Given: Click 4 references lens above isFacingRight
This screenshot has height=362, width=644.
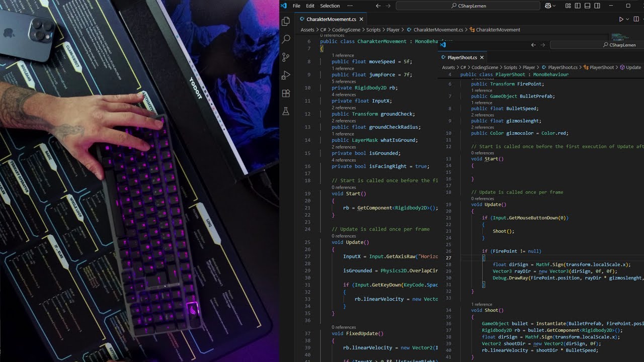Looking at the screenshot, I should [x=344, y=160].
